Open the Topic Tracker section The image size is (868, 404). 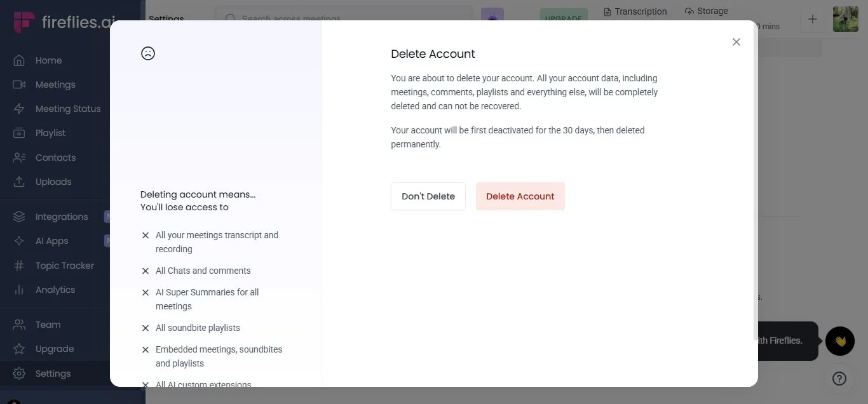(65, 265)
